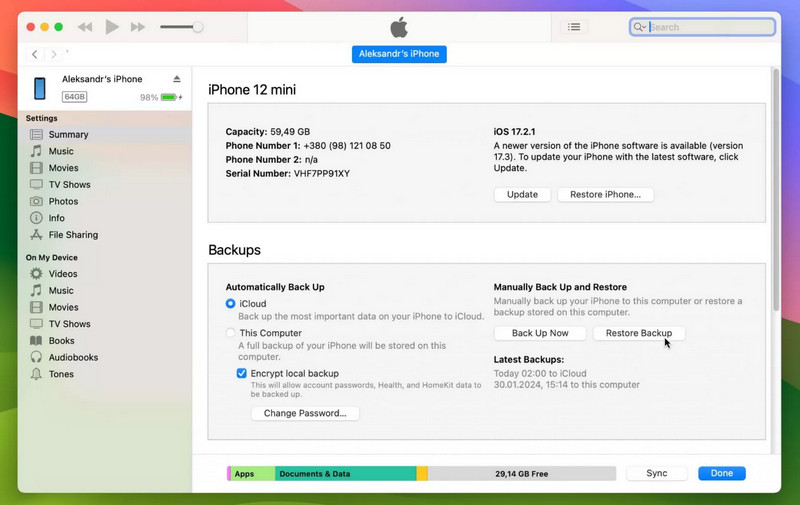Click the iPhone device icon in sidebar

(40, 88)
